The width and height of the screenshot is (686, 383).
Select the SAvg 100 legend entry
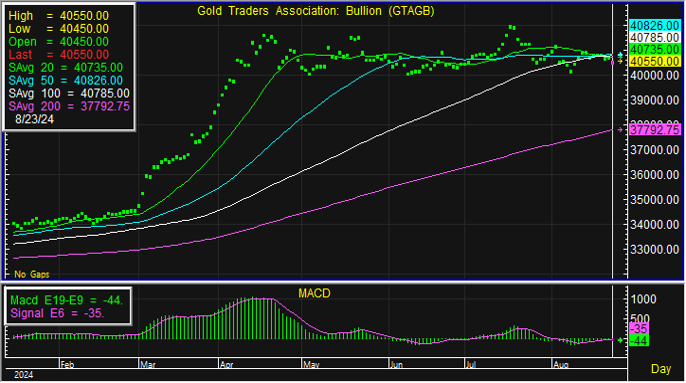tap(69, 93)
